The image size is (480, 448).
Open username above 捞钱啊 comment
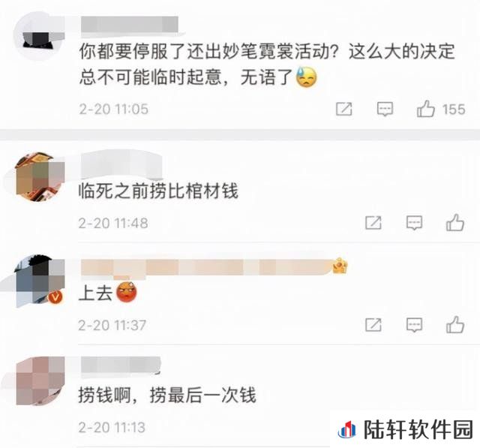point(121,365)
